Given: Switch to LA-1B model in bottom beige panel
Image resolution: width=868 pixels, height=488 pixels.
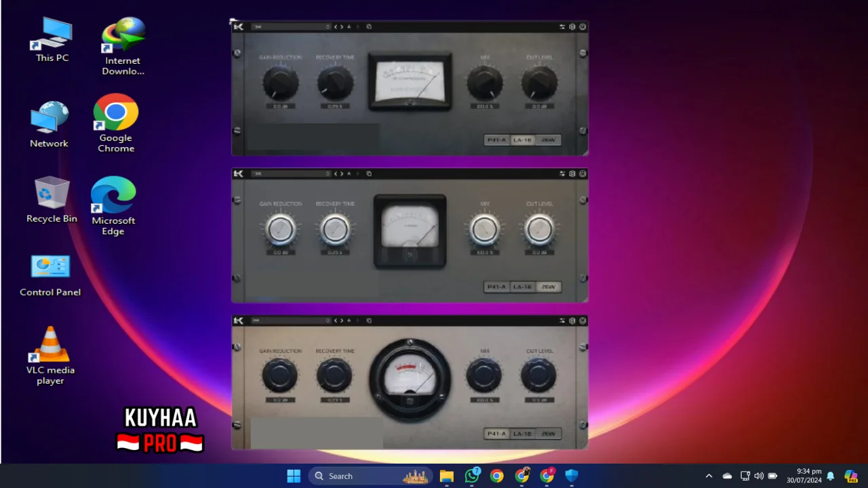Looking at the screenshot, I should 522,433.
